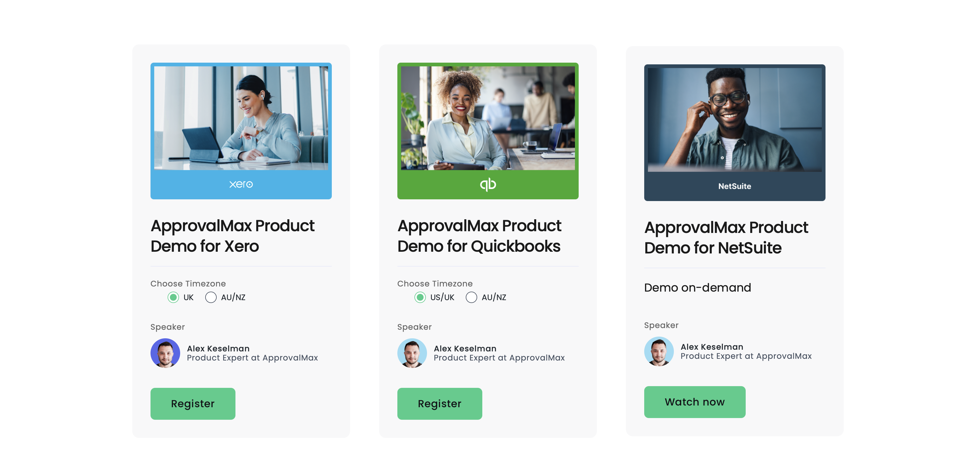Click the ApprovalMax Product Demo for NetSuite title
The width and height of the screenshot is (980, 471).
pos(726,237)
